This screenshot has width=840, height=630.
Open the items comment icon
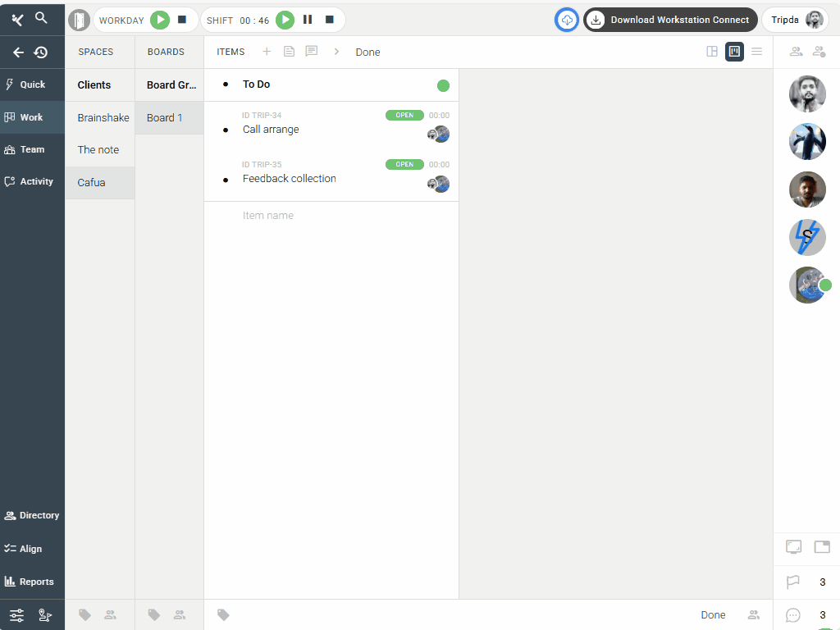tap(312, 52)
